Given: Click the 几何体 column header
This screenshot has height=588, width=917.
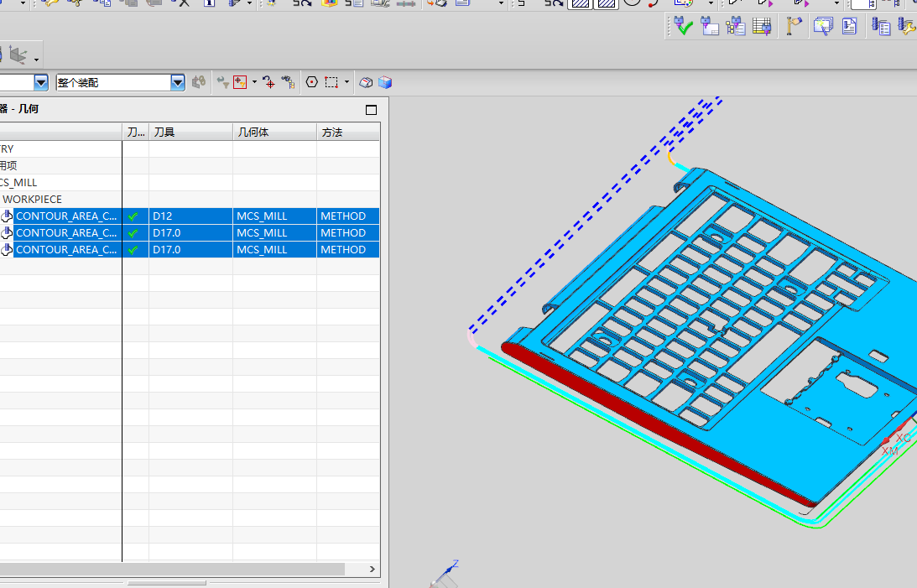Looking at the screenshot, I should [274, 132].
